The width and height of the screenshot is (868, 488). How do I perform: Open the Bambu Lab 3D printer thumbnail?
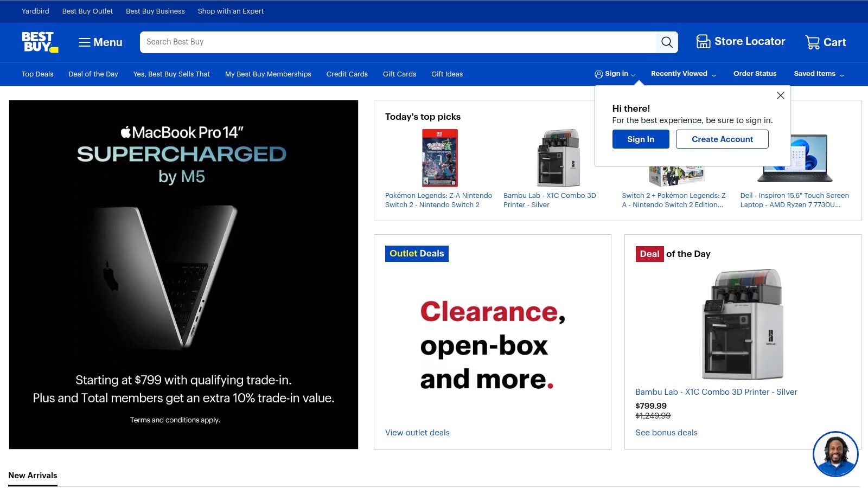coord(559,158)
